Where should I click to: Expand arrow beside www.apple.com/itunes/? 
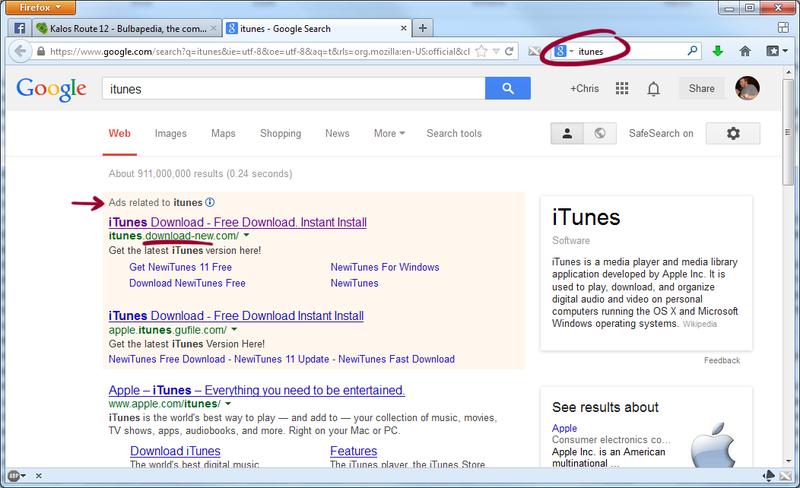point(228,404)
